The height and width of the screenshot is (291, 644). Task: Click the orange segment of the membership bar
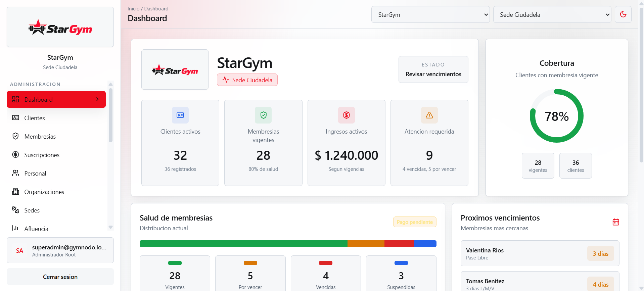pyautogui.click(x=366, y=244)
